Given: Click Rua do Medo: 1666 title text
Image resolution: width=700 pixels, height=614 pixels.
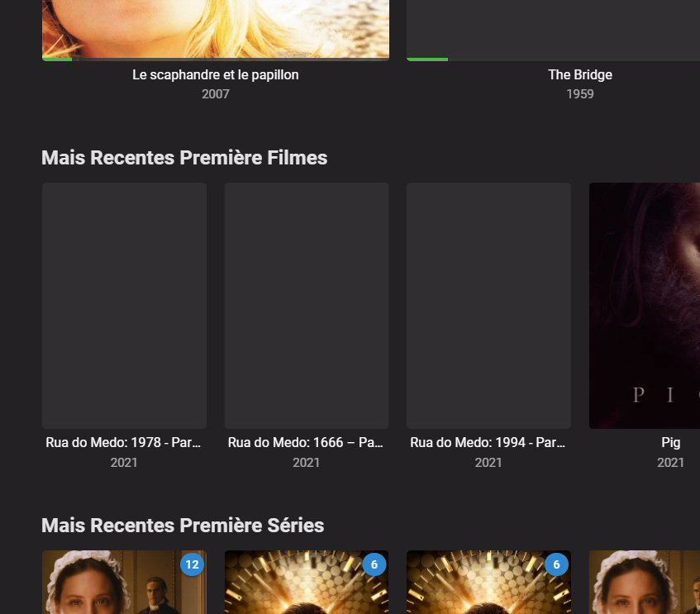Looking at the screenshot, I should pos(306,442).
